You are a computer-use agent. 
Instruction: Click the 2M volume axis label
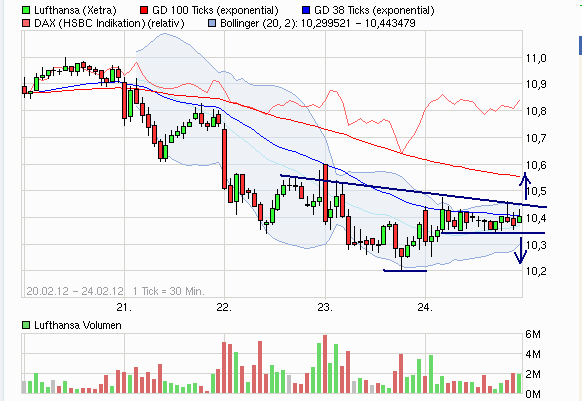click(x=533, y=374)
